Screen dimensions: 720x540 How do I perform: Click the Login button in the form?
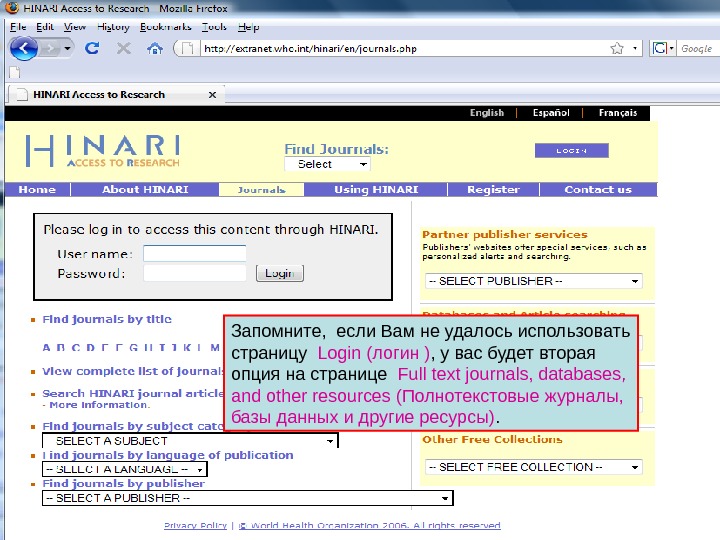(280, 273)
